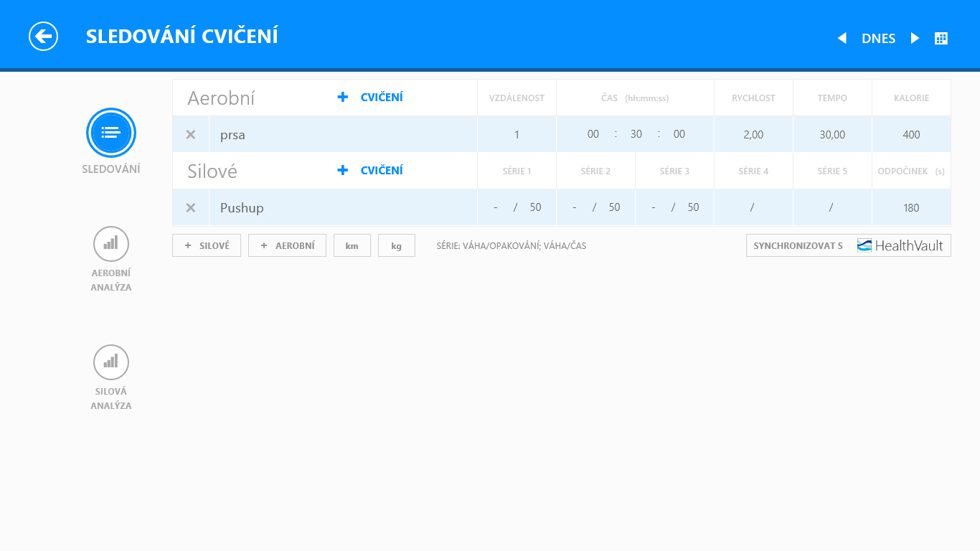
Task: Edit distance value 1 for prsa
Action: pos(517,134)
